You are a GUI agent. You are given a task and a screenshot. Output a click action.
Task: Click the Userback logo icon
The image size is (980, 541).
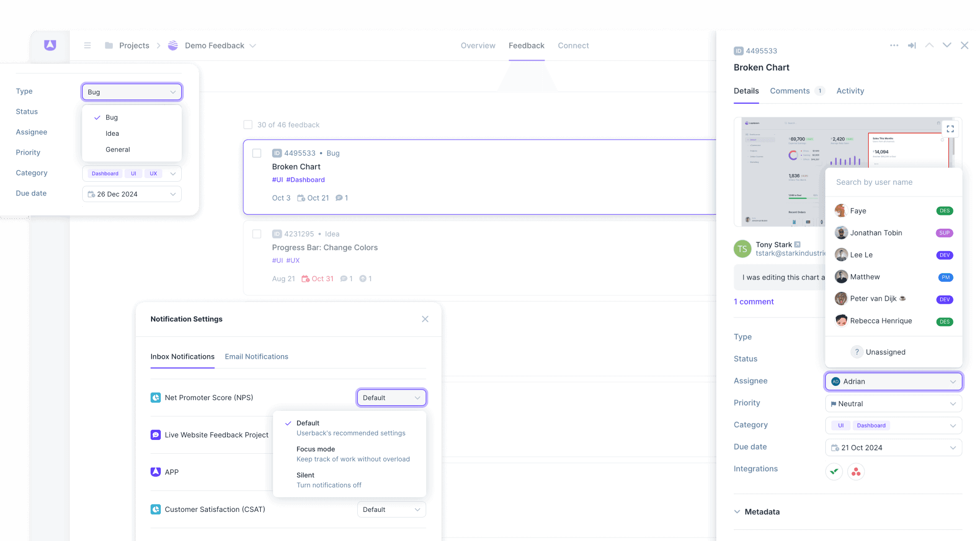(x=50, y=45)
